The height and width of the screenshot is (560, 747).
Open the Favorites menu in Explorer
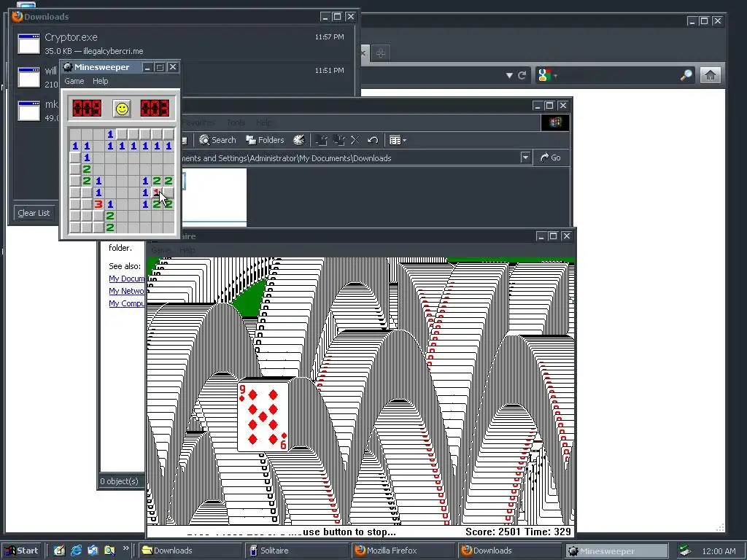pyautogui.click(x=198, y=122)
